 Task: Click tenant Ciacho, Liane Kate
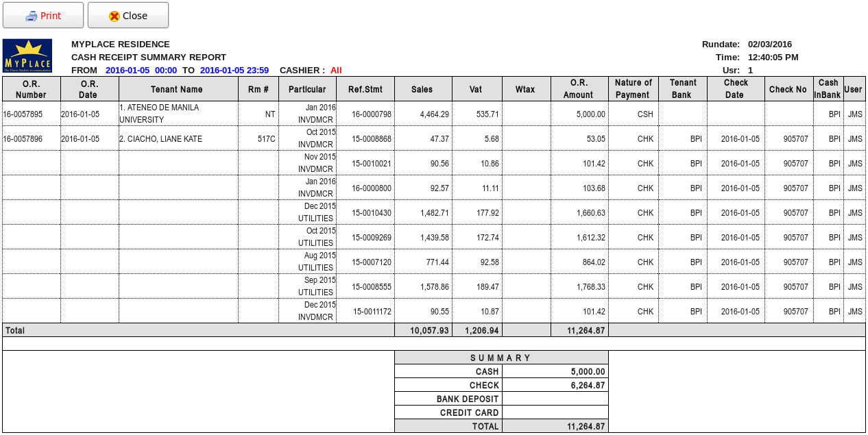pyautogui.click(x=160, y=139)
